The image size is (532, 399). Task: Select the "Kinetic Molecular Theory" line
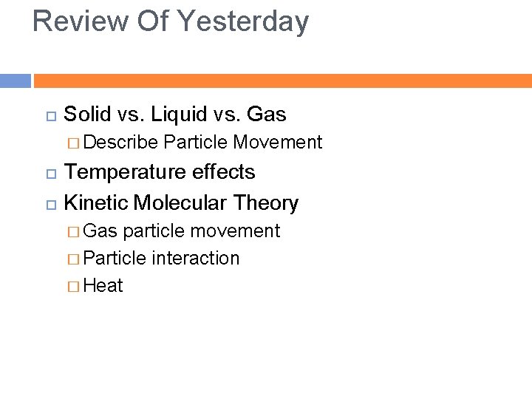(x=181, y=202)
